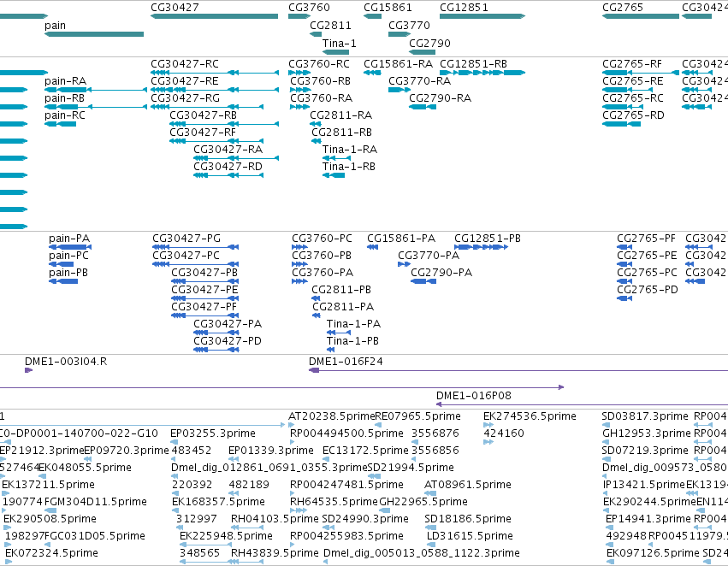Select EST AT20238.5prime
This screenshot has width=728, height=566.
pyautogui.click(x=292, y=425)
